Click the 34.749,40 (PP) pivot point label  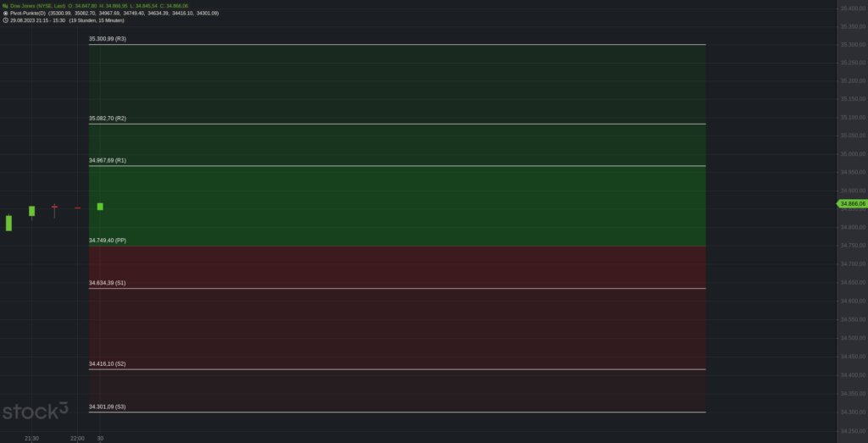pos(108,241)
